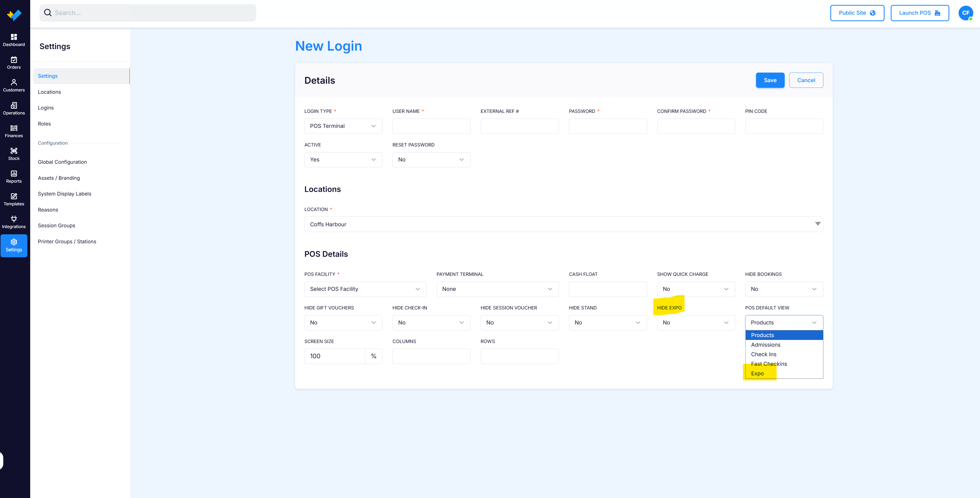Expand the Login Type dropdown
This screenshot has height=498, width=980.
pos(343,126)
